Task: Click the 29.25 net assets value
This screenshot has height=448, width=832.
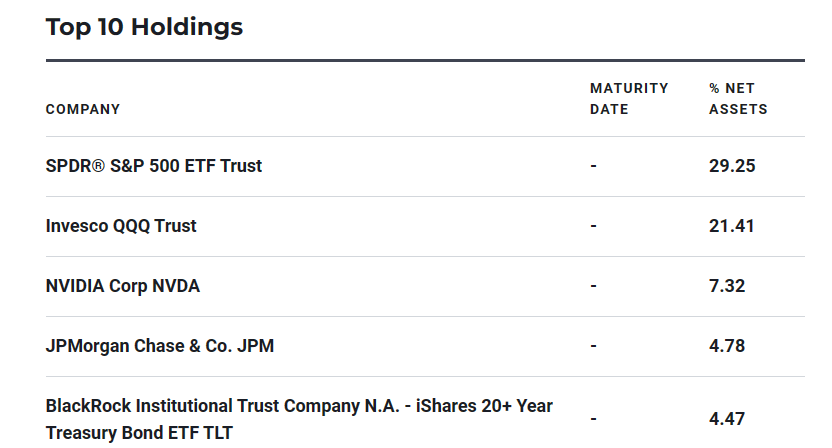Action: pyautogui.click(x=732, y=166)
